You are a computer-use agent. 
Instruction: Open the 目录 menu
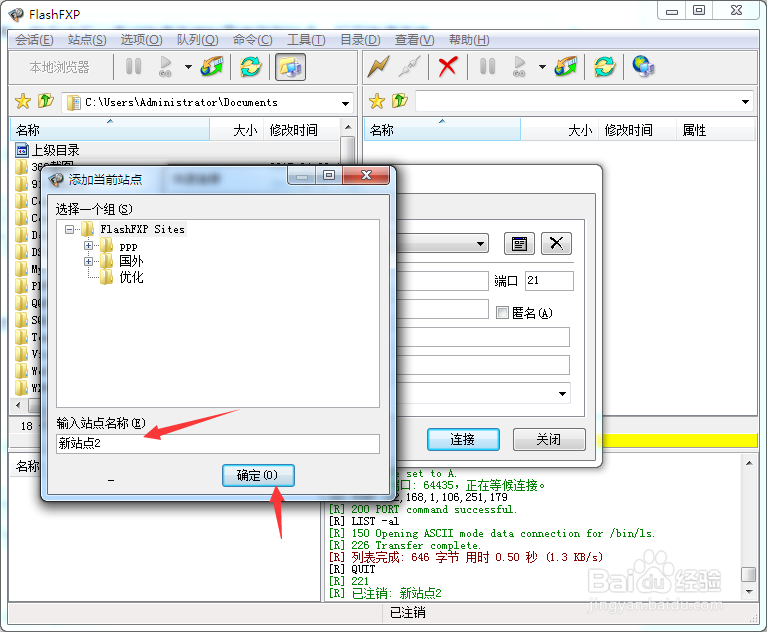(360, 40)
